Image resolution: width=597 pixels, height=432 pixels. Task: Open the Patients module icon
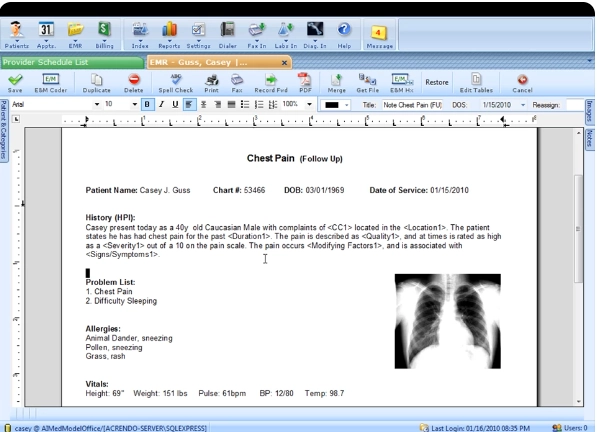click(x=16, y=34)
